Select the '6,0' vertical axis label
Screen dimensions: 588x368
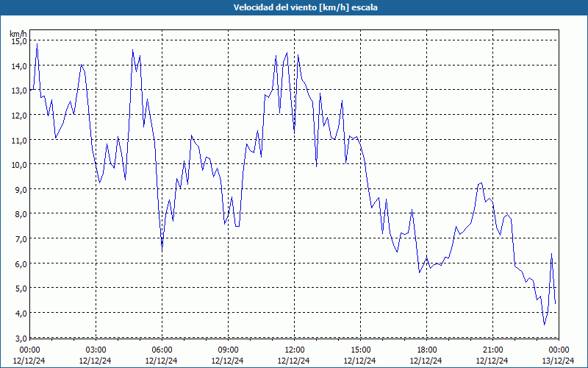click(x=21, y=263)
